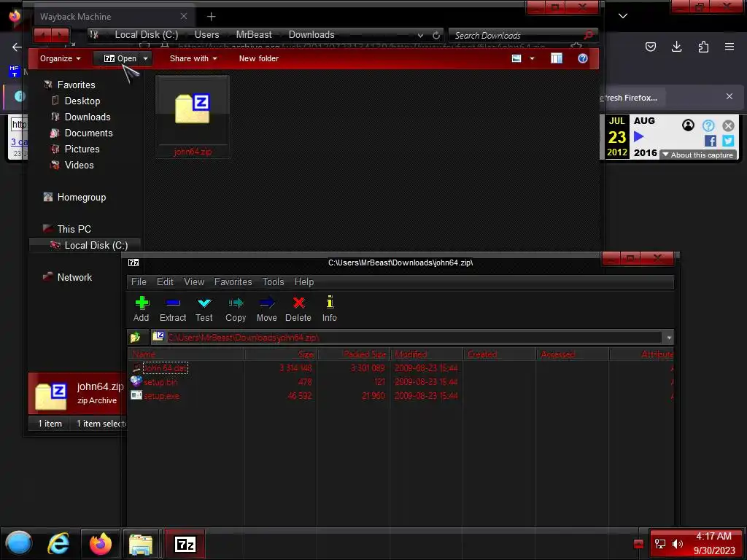
Task: Sort by the Name column header
Action: (x=186, y=354)
